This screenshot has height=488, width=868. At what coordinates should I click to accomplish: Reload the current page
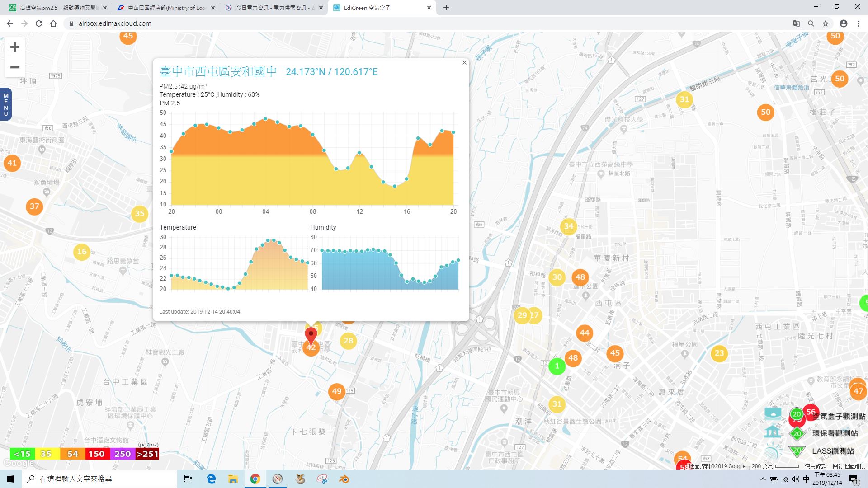pos(39,23)
